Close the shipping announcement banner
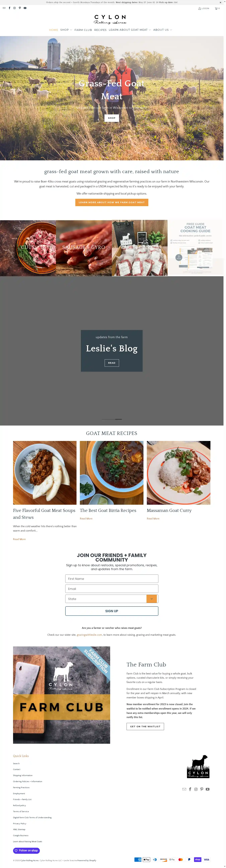The width and height of the screenshot is (226, 868). pyautogui.click(x=221, y=2)
